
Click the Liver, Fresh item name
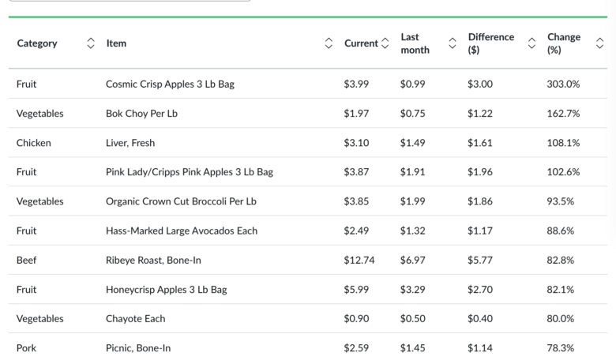(130, 143)
